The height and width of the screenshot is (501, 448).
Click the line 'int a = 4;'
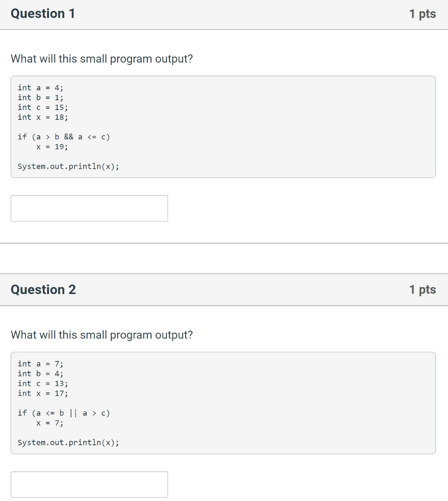point(41,88)
